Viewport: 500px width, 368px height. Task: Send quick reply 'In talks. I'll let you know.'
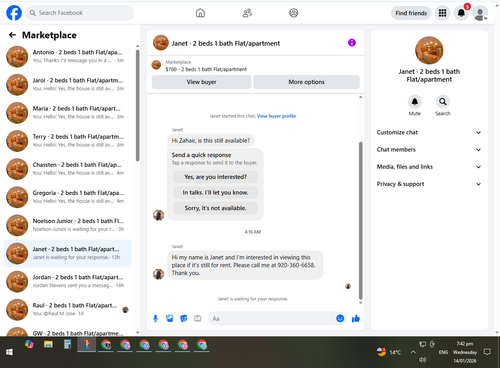point(215,193)
